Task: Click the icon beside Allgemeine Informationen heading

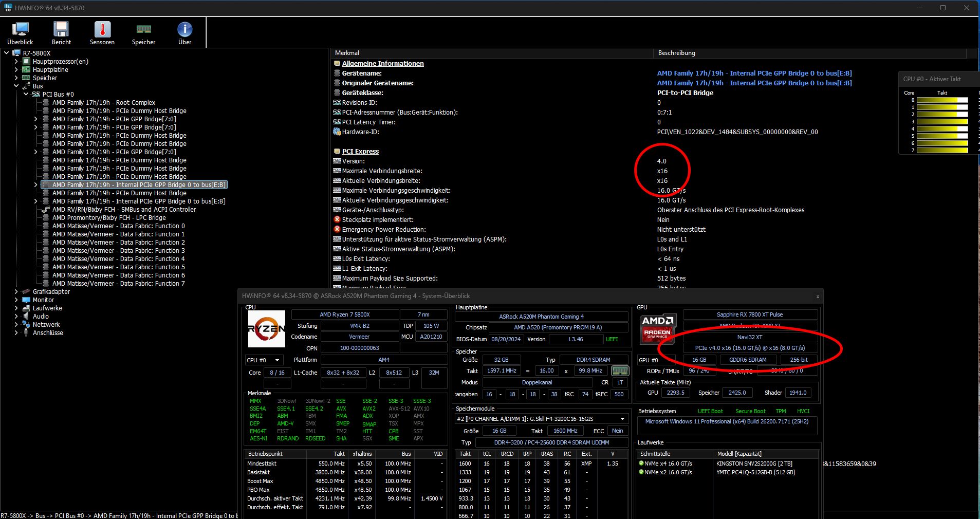Action: tap(337, 63)
